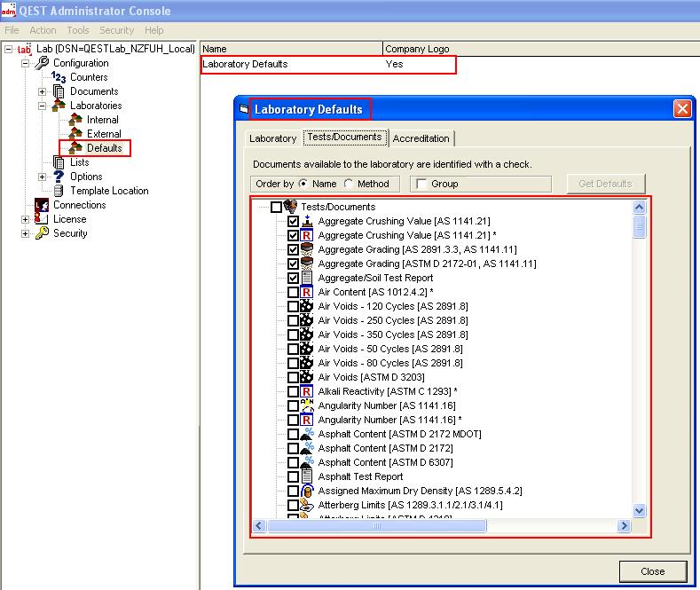
Task: Expand the License tree node
Action: click(25, 219)
